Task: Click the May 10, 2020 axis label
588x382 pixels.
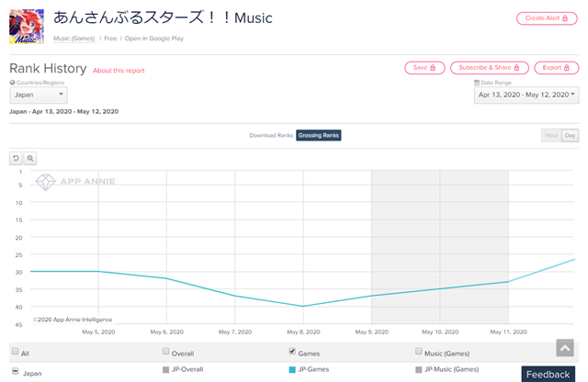Action: pos(440,331)
